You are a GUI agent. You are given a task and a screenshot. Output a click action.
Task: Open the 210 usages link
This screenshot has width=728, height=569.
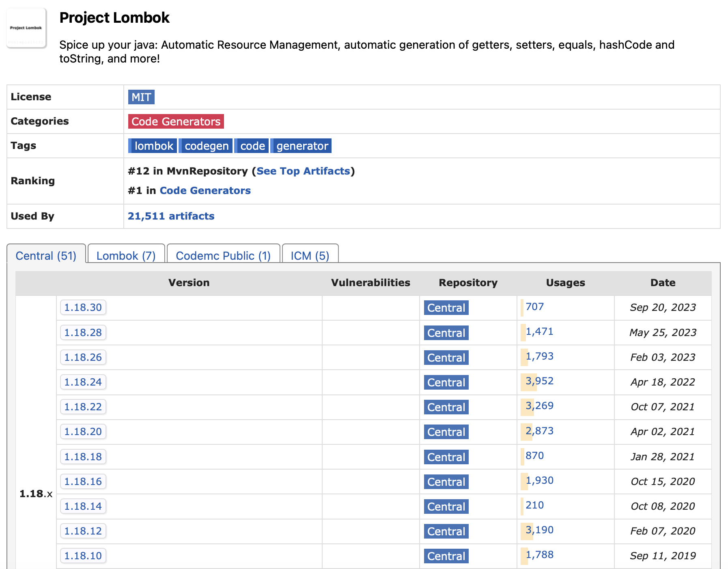pyautogui.click(x=534, y=505)
